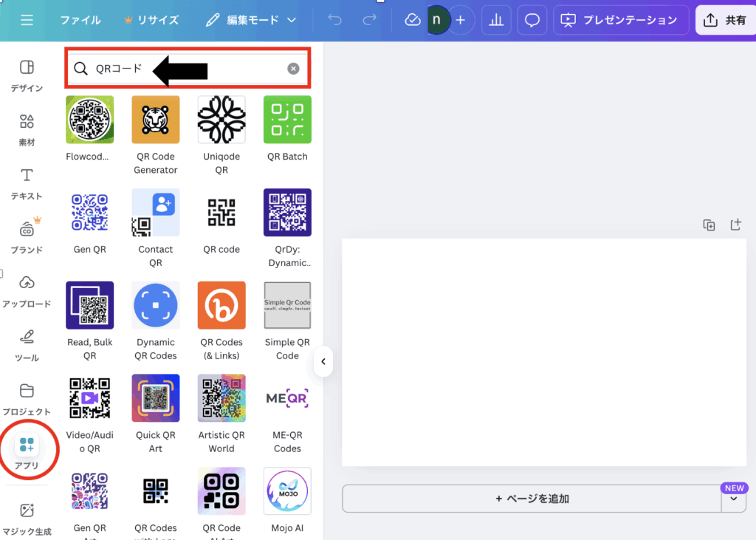Open the アプリ sidebar tab

click(x=27, y=452)
